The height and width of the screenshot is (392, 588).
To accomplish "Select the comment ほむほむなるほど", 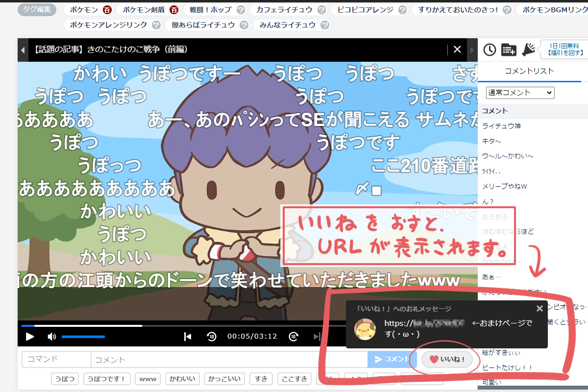I will pyautogui.click(x=508, y=231).
